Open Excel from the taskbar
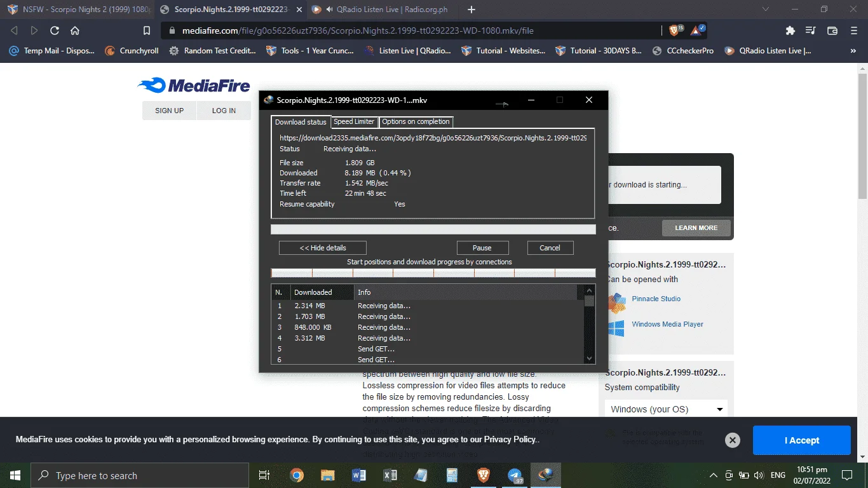The width and height of the screenshot is (868, 488). [390, 475]
